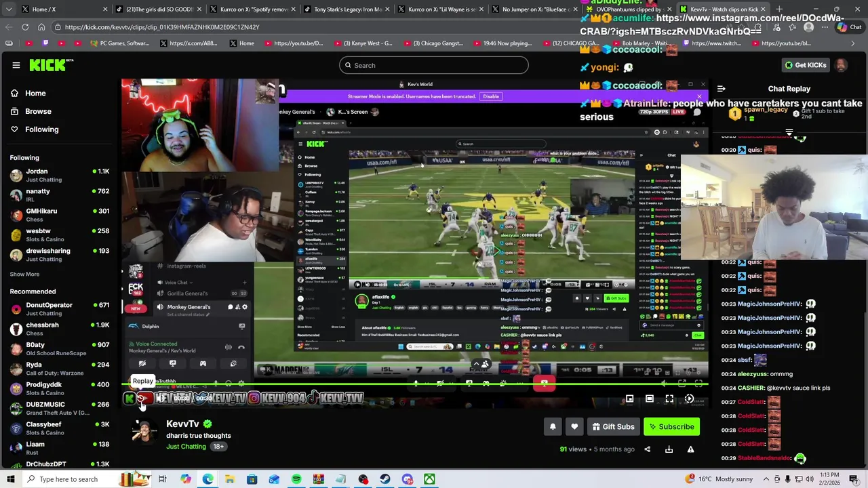Open the Jordan channel in Following
The height and width of the screenshot is (488, 868).
point(60,175)
